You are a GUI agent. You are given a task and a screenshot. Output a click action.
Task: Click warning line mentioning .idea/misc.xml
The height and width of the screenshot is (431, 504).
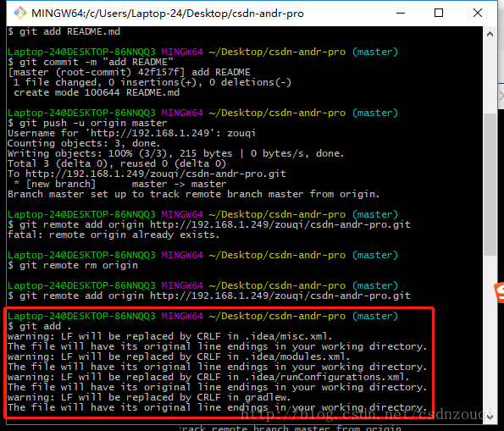coord(169,336)
